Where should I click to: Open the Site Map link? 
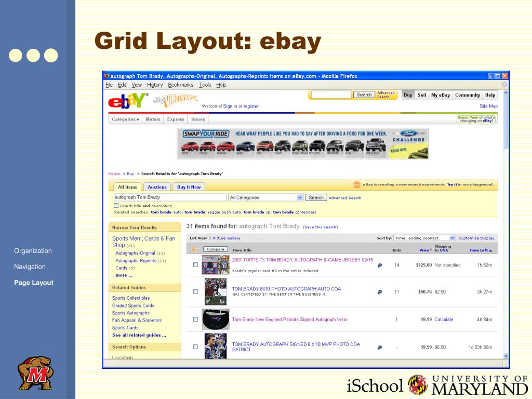(488, 106)
